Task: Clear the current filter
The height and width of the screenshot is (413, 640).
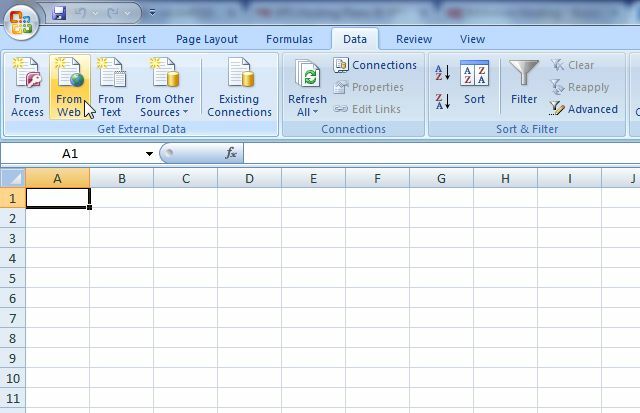Action: (x=572, y=65)
